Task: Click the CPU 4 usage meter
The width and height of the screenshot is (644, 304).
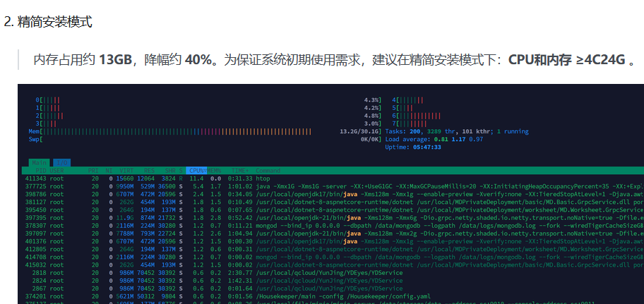Action: [x=408, y=100]
